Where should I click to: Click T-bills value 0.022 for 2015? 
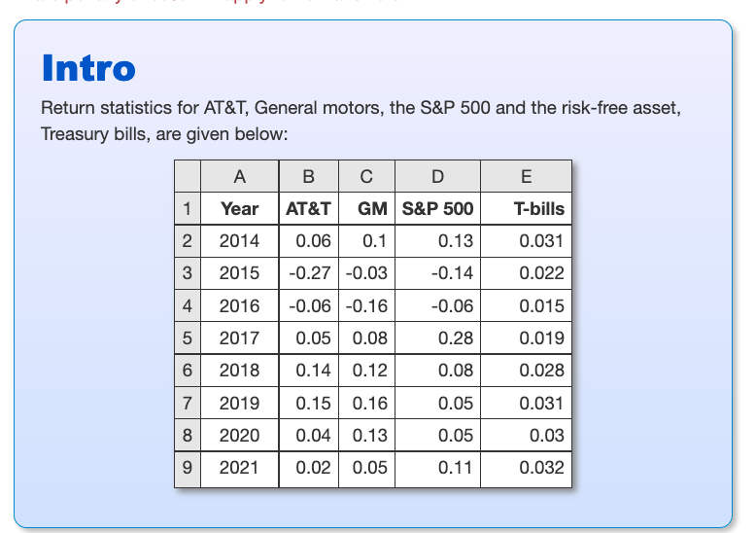pos(526,273)
